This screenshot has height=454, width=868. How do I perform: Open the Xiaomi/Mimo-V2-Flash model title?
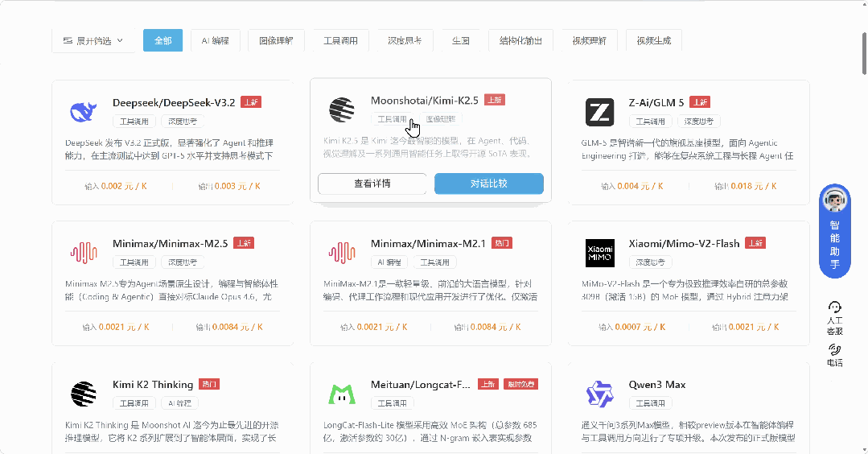tap(685, 244)
